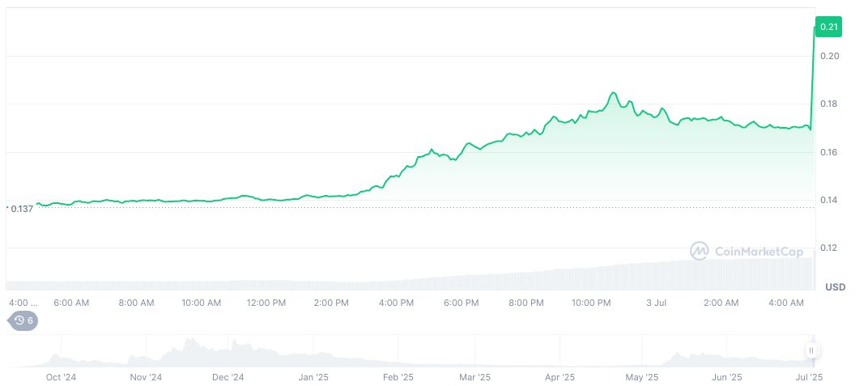Click the 12:00 PM time axis label
Screen dimensions: 868x386
266,303
